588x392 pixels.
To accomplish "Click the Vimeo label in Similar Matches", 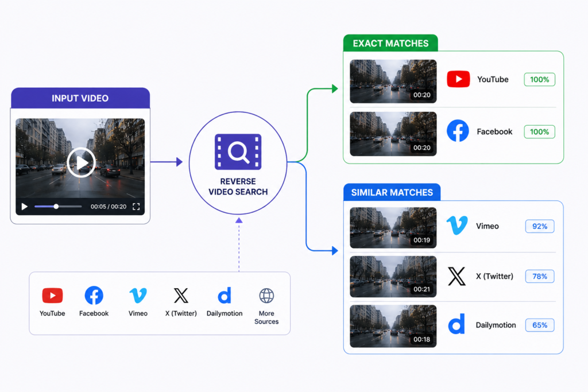I will pyautogui.click(x=487, y=226).
